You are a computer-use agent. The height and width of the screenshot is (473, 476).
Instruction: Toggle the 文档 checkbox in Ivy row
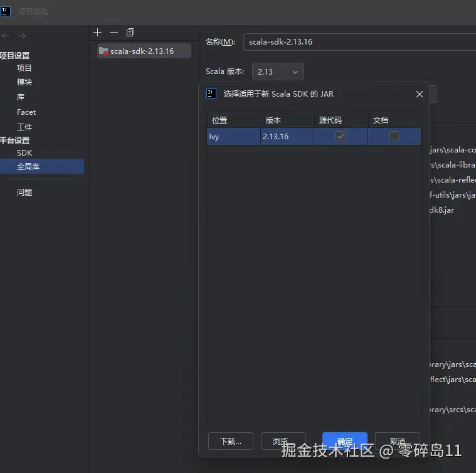tap(394, 136)
